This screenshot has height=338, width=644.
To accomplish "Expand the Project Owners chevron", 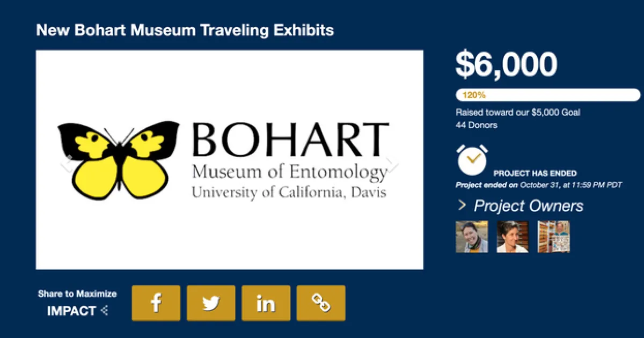I will click(462, 205).
